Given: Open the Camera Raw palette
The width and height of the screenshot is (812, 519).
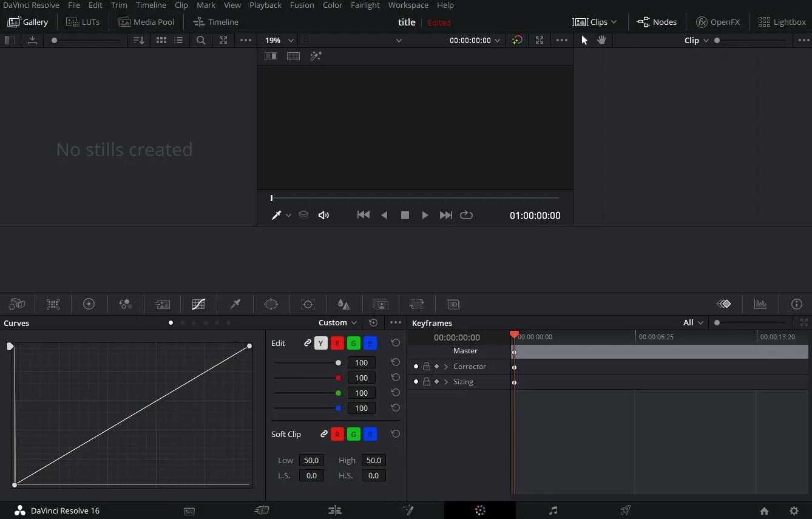Looking at the screenshot, I should 17,304.
